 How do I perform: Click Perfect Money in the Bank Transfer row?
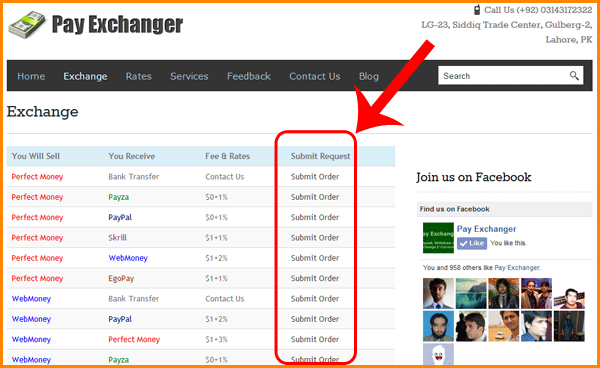pos(37,177)
